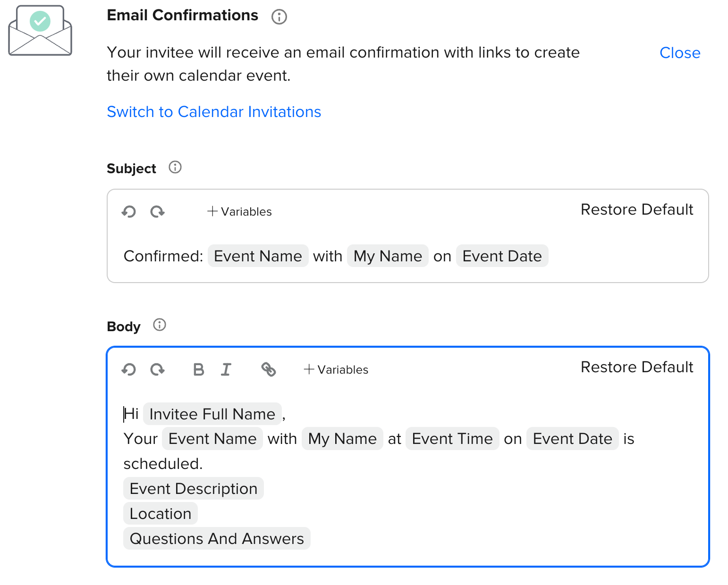The height and width of the screenshot is (585, 728).
Task: Switch to Calendar Invitations
Action: 214,112
